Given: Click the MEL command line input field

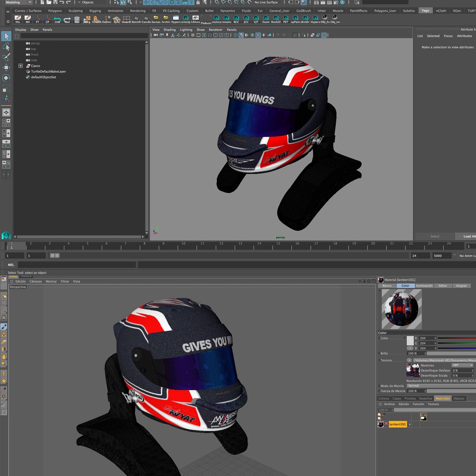Looking at the screenshot, I should tap(77, 265).
